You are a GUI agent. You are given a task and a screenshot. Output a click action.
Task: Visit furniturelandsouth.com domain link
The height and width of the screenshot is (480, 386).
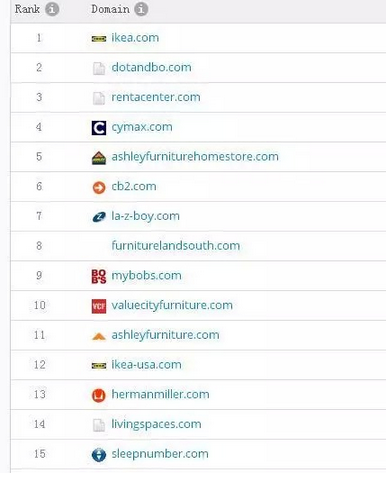click(176, 246)
